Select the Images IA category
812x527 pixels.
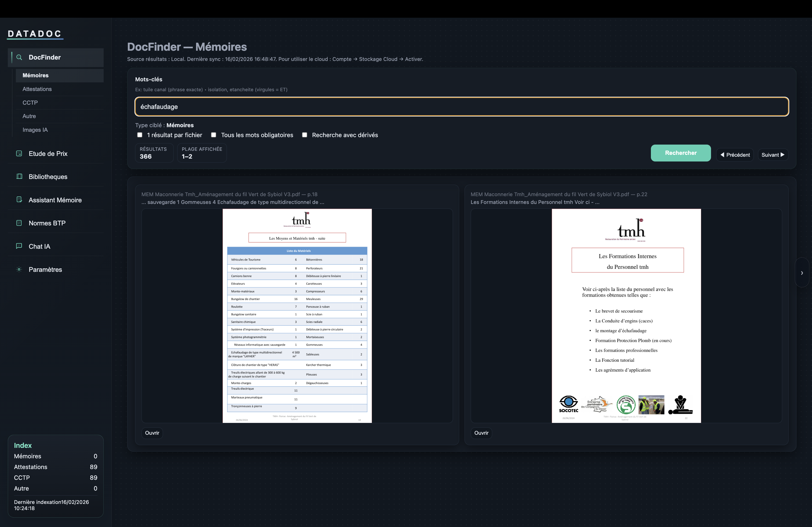[35, 130]
